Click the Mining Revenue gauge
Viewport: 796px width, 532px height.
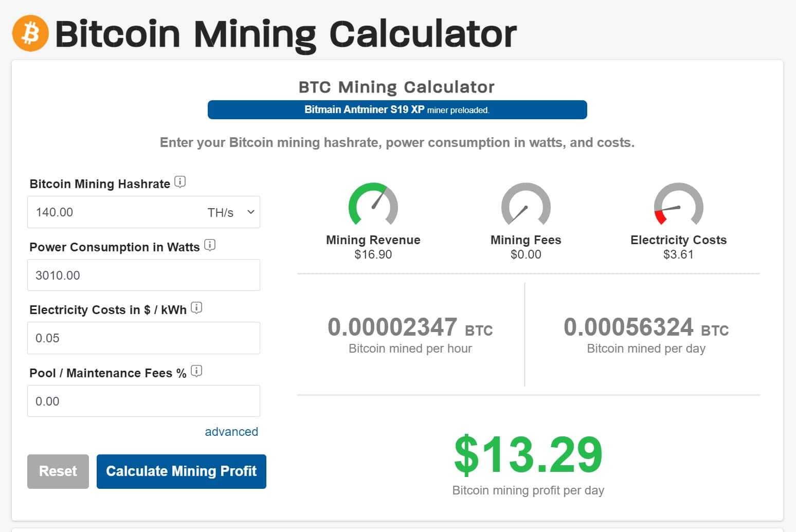point(373,206)
